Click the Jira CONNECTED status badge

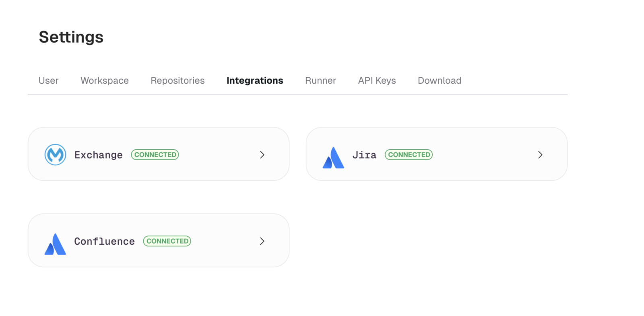point(409,155)
